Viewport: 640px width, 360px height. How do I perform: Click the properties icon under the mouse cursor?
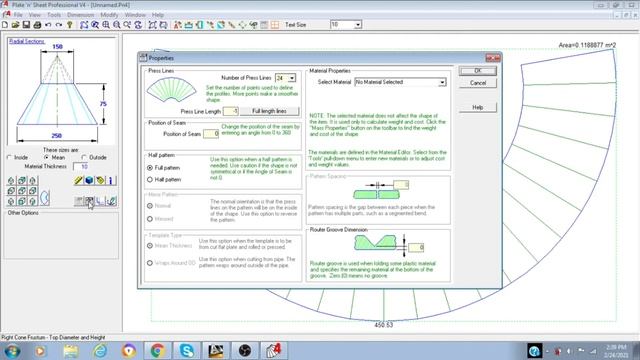click(x=89, y=201)
